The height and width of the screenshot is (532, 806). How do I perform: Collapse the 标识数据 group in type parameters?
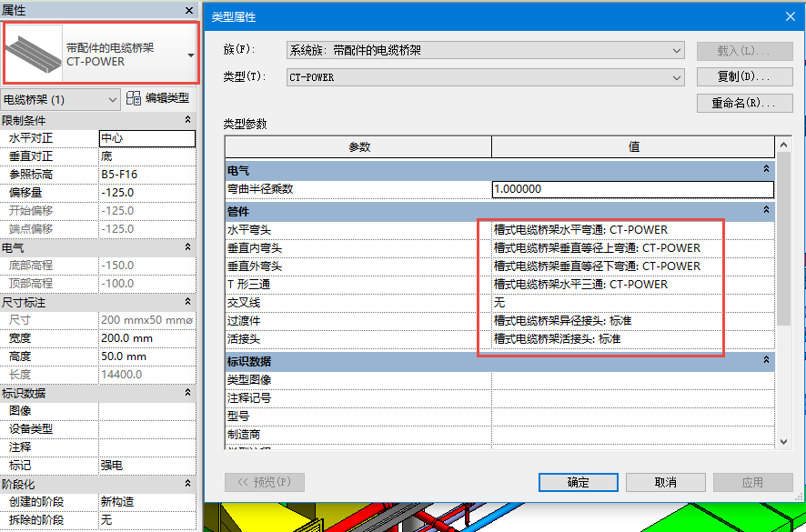click(x=766, y=360)
